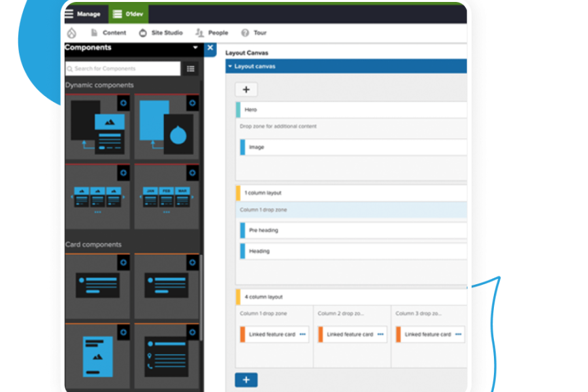
Task: Add component with top plus button
Action: (x=246, y=90)
